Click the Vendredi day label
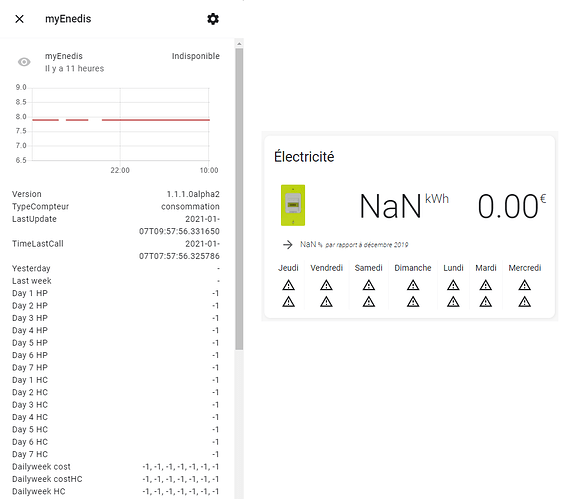Screen dimensions: 566x499 pos(326,268)
